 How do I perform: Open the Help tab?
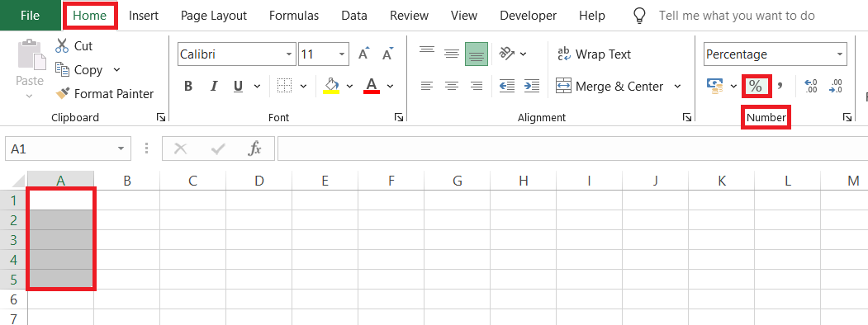pyautogui.click(x=592, y=16)
